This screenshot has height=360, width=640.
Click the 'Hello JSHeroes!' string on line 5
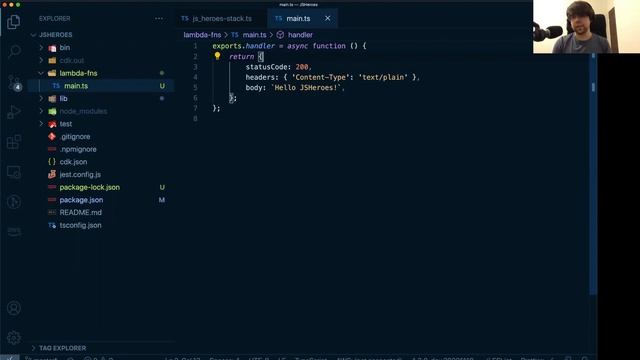(x=306, y=88)
